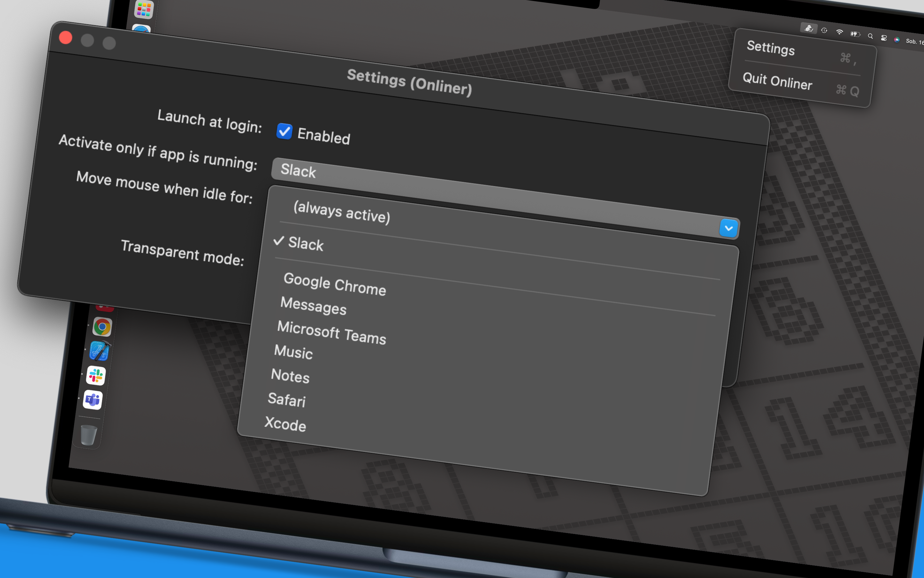
Task: Open Control Center toggles icon in menu bar
Action: [884, 38]
